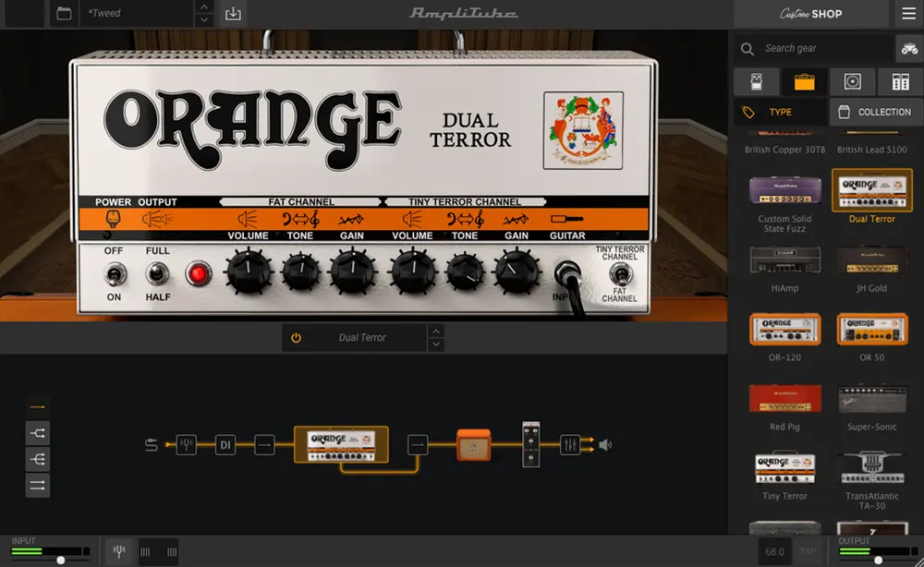
Task: Step to previous amp model above Dual Terror selector
Action: pyautogui.click(x=436, y=331)
